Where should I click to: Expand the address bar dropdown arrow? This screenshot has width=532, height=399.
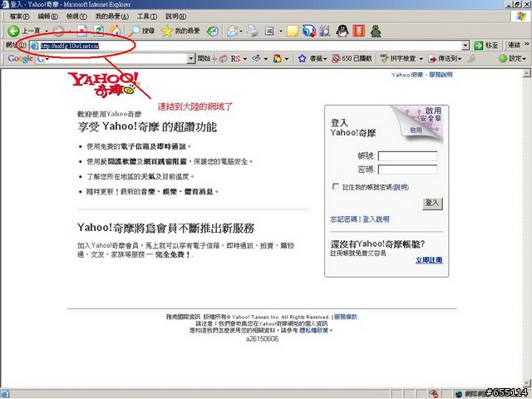465,46
